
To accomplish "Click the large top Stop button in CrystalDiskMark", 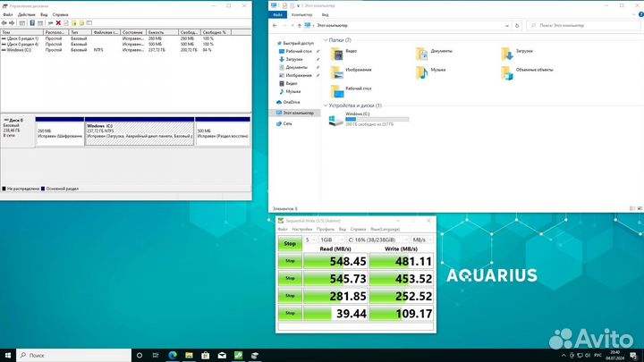I will pos(290,243).
